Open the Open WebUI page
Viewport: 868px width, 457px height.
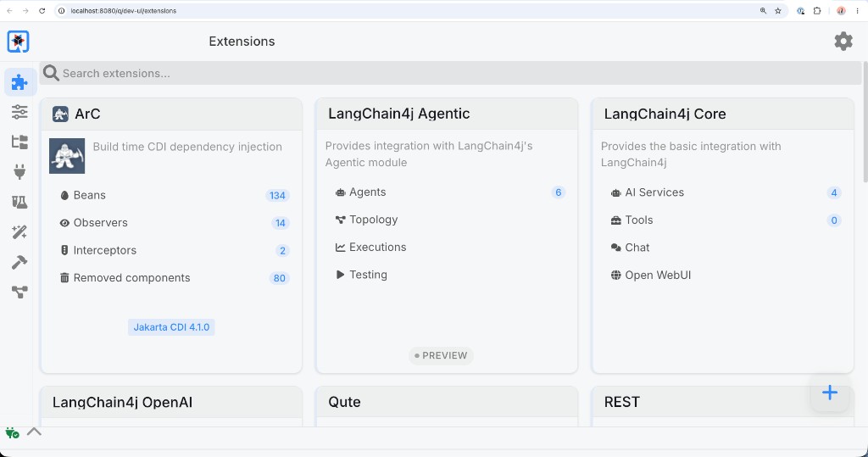(x=658, y=276)
